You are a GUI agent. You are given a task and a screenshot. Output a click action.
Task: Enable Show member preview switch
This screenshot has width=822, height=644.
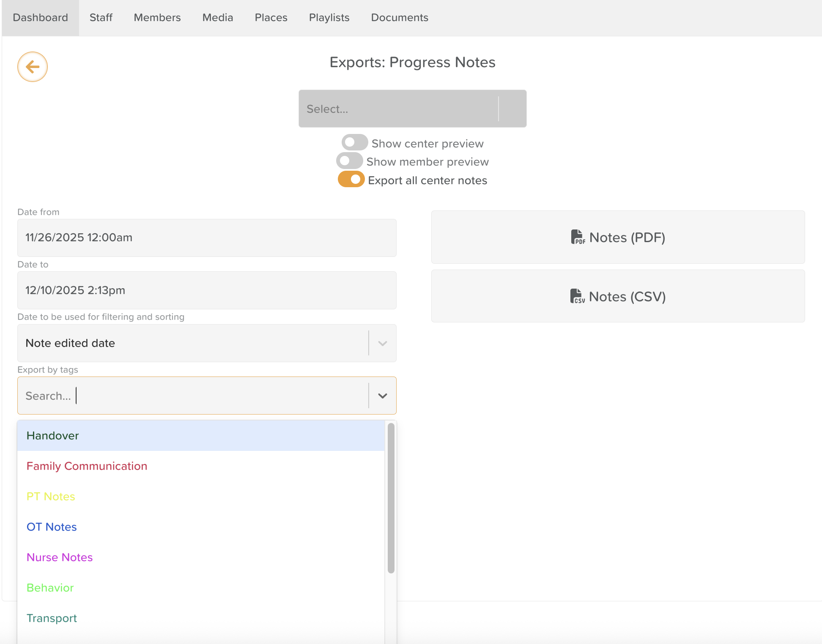349,161
